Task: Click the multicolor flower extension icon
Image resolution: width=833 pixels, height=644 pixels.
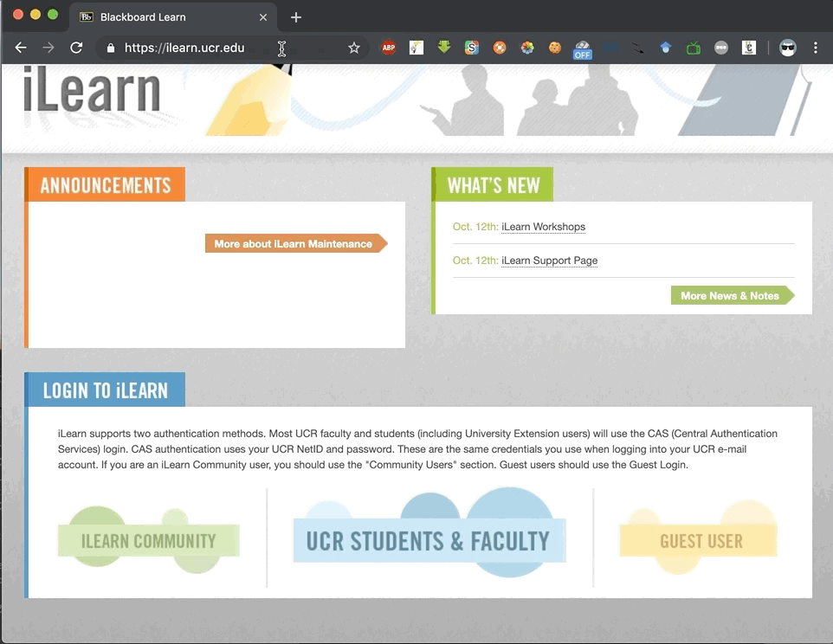Action: [x=527, y=48]
